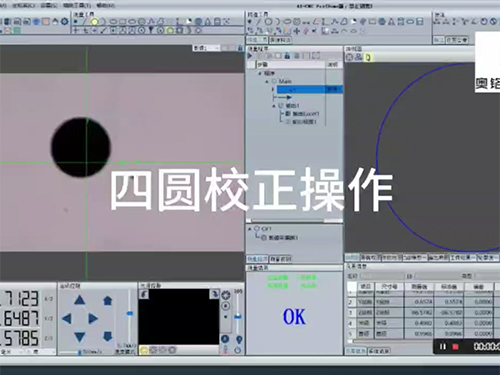Click the ring light icon in light control
This screenshot has height=375, width=500.
pos(226,295)
